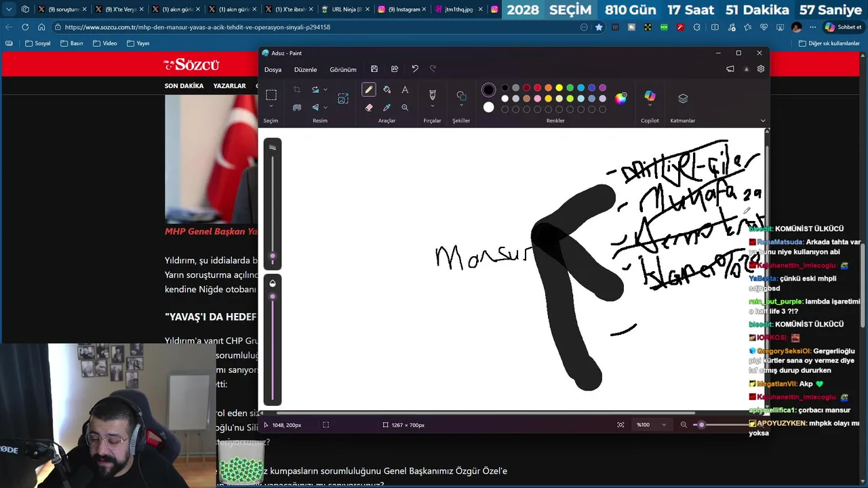Open the Video bookmarks folder

click(105, 43)
